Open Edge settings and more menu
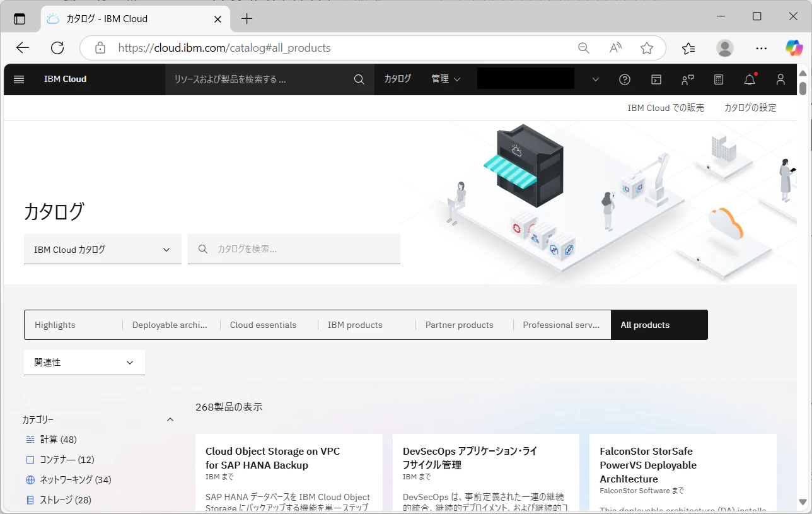 (x=762, y=48)
